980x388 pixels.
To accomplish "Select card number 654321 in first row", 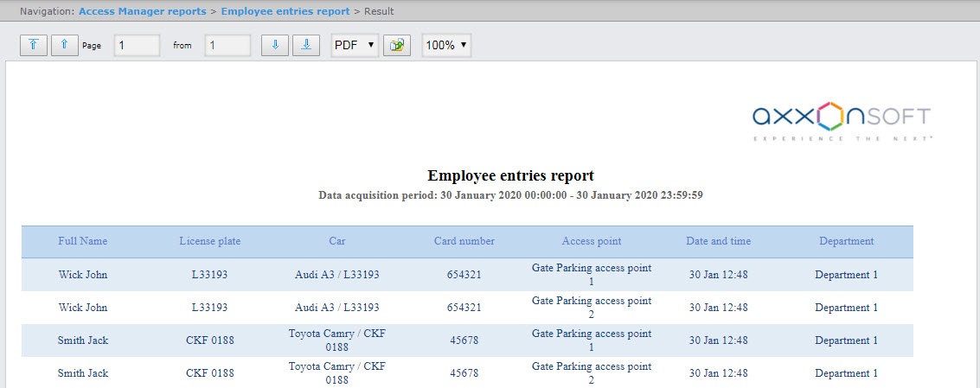I will click(464, 275).
